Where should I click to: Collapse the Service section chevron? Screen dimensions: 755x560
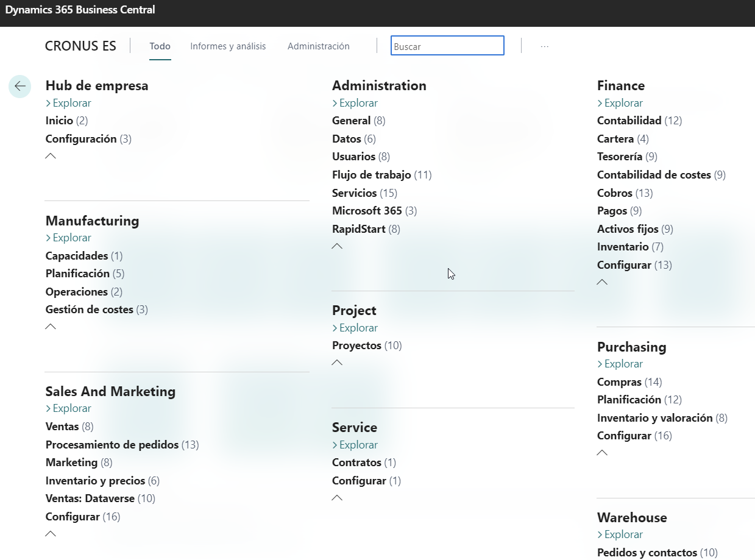point(337,498)
